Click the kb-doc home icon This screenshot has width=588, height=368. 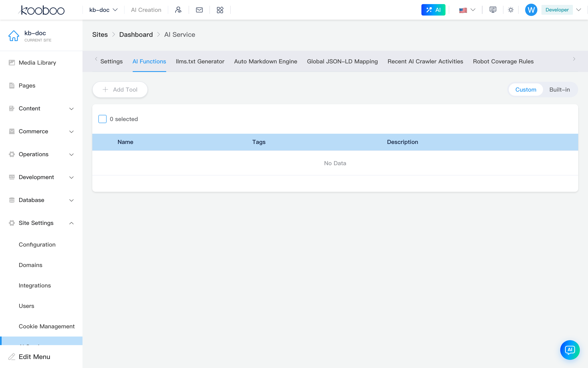(x=14, y=36)
